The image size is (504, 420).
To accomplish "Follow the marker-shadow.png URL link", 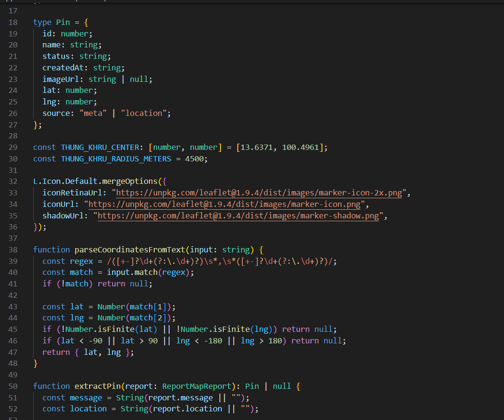I will point(238,216).
